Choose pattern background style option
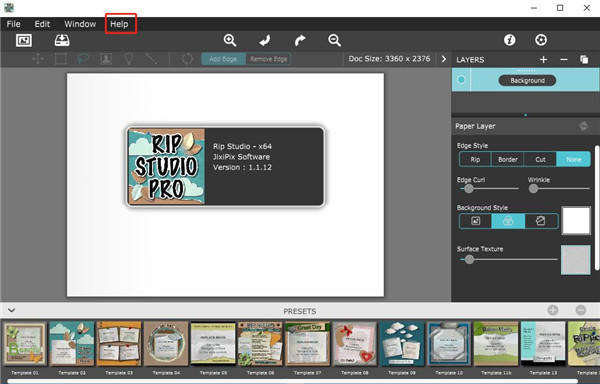The width and height of the screenshot is (600, 384). pyautogui.click(x=541, y=221)
